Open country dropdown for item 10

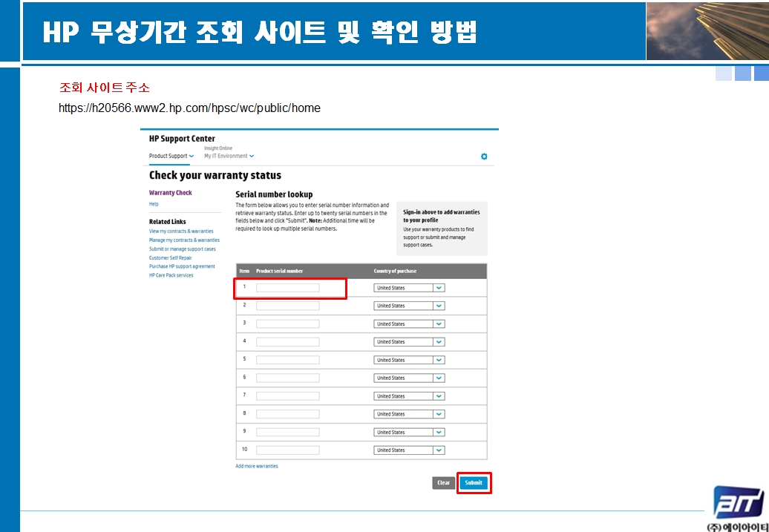[x=409, y=450]
